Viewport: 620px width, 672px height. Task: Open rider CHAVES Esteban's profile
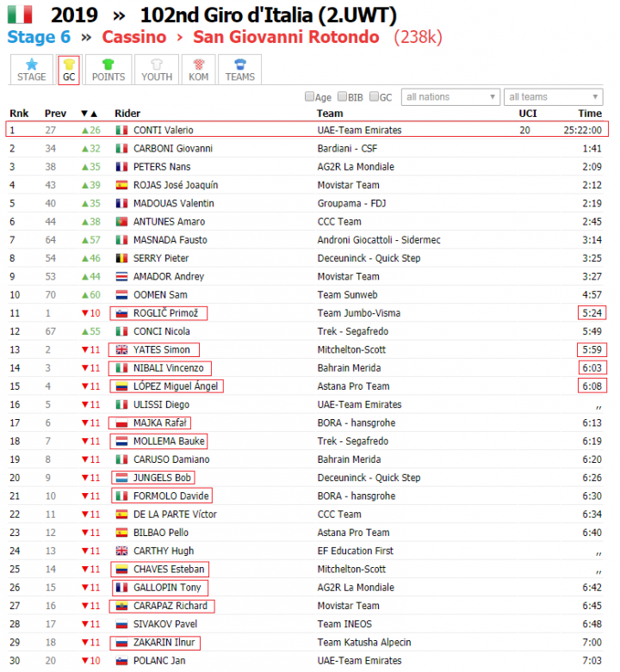pyautogui.click(x=169, y=569)
